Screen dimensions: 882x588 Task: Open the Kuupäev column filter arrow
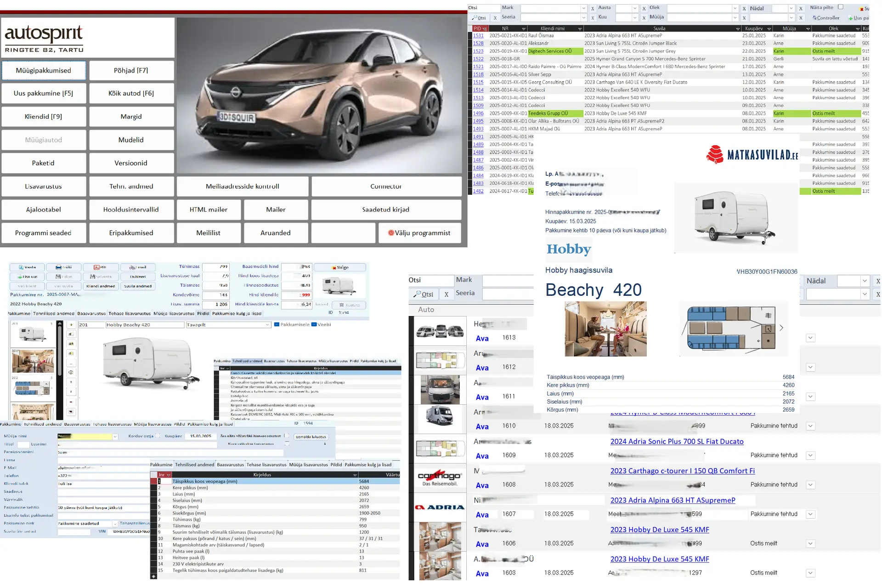point(769,29)
